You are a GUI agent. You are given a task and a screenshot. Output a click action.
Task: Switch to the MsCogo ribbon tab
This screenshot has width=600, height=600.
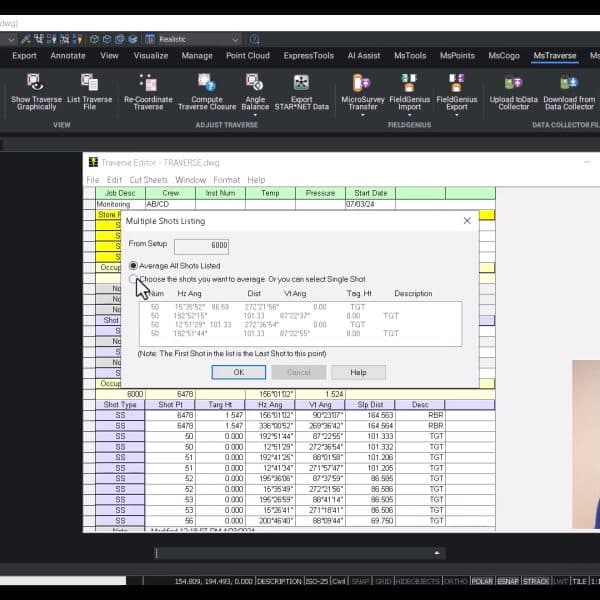click(506, 56)
